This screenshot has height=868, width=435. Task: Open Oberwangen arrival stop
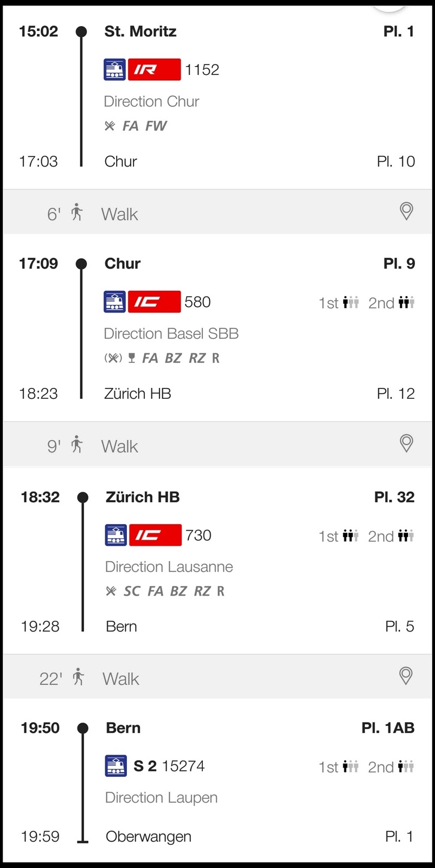(149, 837)
